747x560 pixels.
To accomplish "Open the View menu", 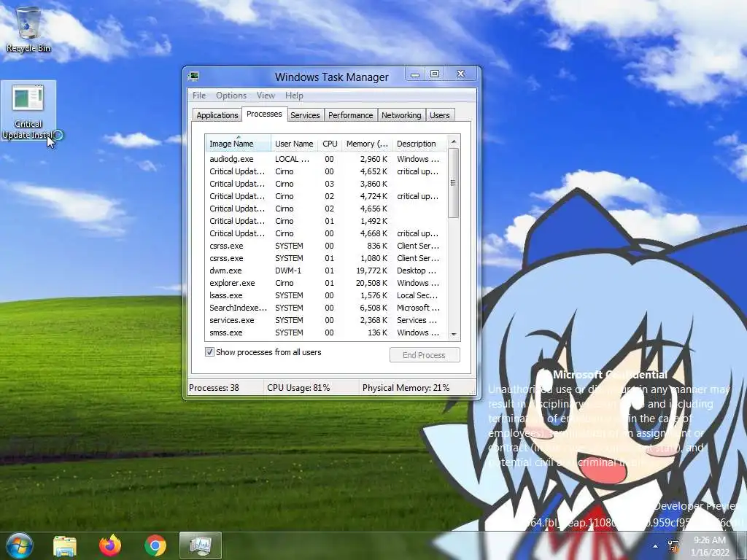I will point(266,96).
